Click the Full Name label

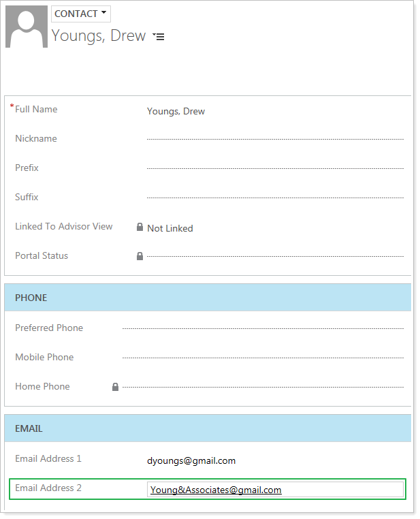[36, 109]
